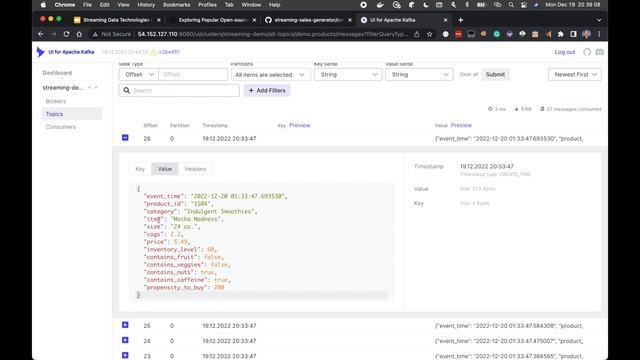Open Consumers in sidebar
The width and height of the screenshot is (640, 360).
coord(60,127)
